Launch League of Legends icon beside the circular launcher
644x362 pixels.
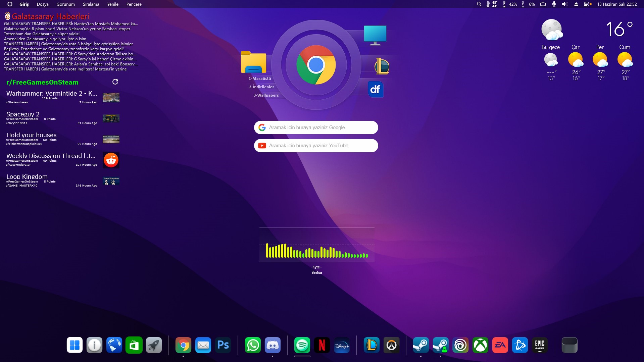point(382,66)
